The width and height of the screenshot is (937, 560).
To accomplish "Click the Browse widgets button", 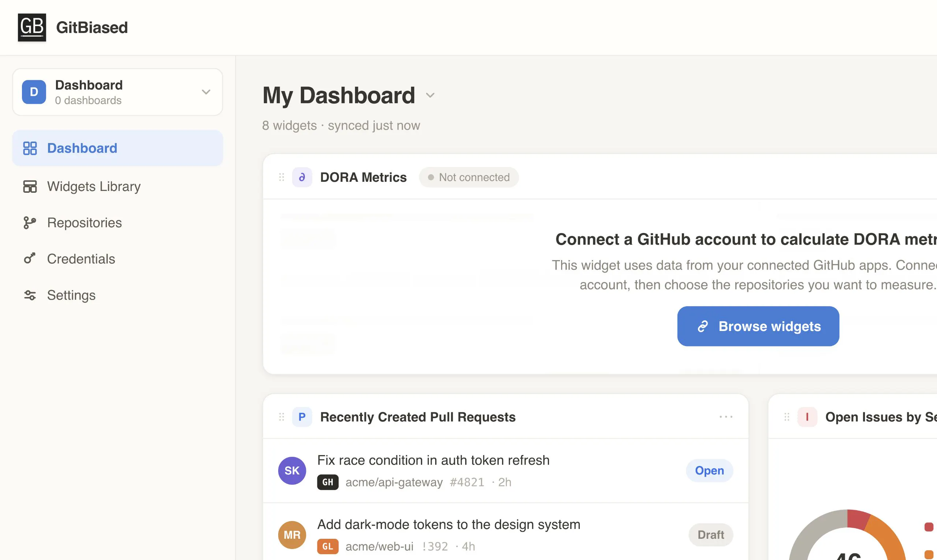I will [x=758, y=326].
